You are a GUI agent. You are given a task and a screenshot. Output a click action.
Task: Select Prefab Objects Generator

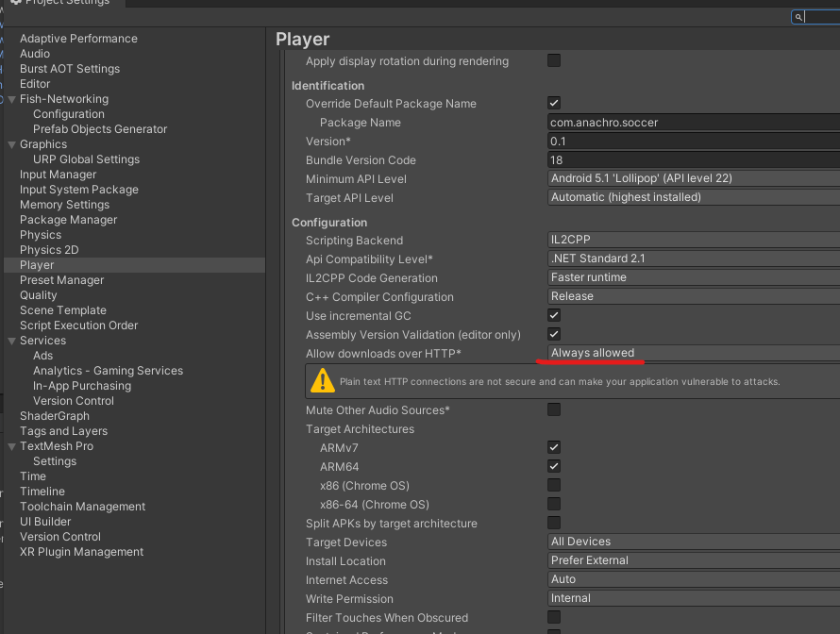[100, 129]
